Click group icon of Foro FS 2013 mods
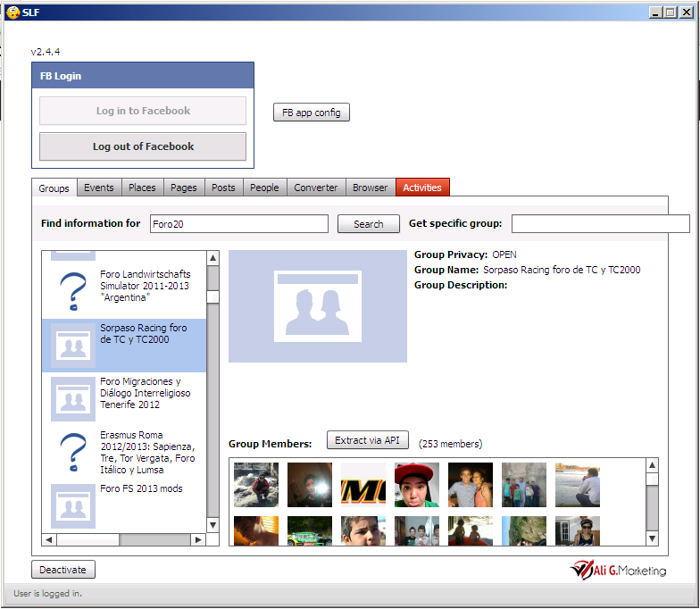 coord(73,506)
